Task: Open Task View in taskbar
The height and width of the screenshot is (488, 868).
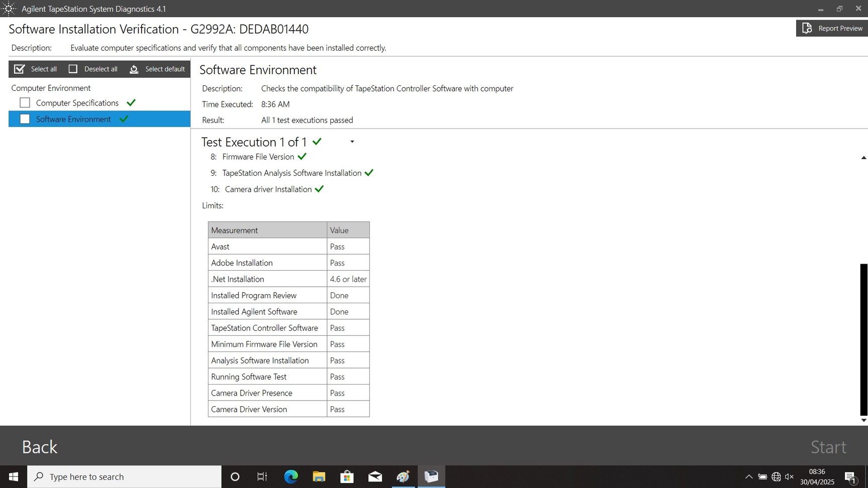Action: (x=262, y=476)
